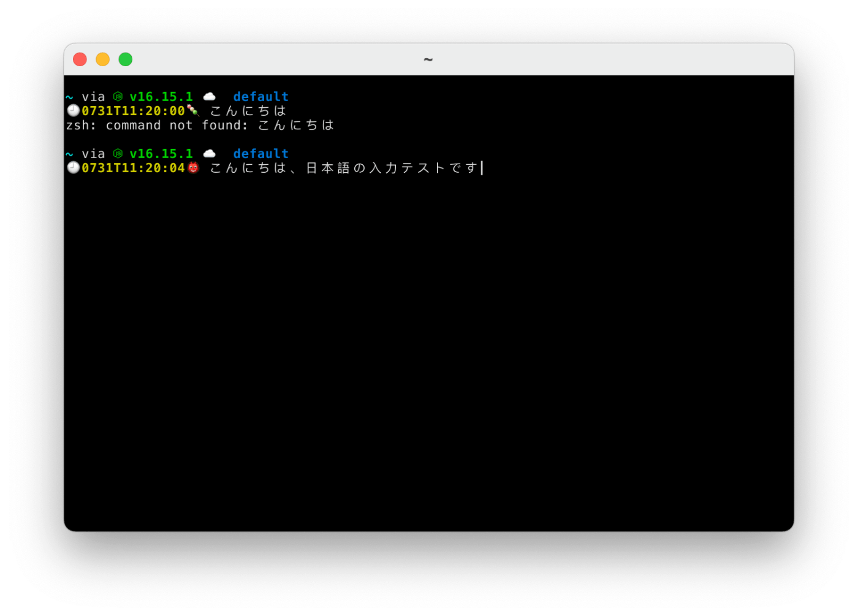Click the こんにちは command after the dango emoji
The height and width of the screenshot is (616, 858).
pos(248,111)
